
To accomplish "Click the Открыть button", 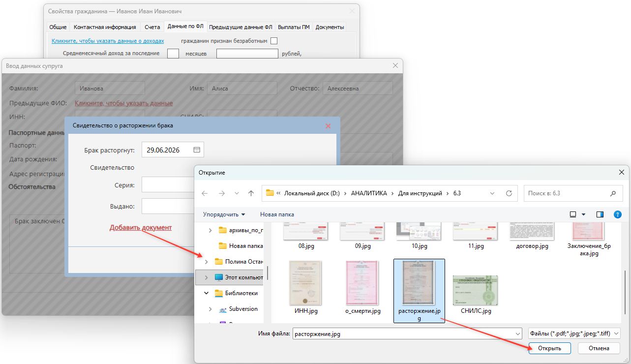I will (x=550, y=348).
